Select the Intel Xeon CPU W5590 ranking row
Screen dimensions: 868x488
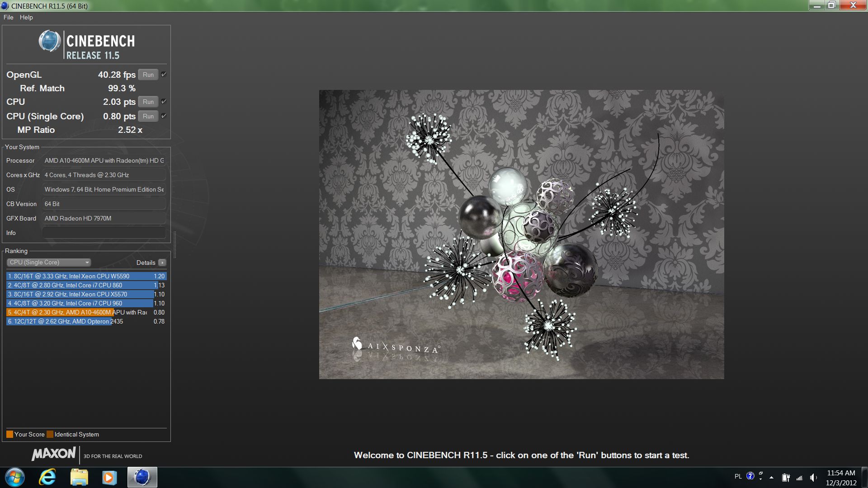point(86,276)
